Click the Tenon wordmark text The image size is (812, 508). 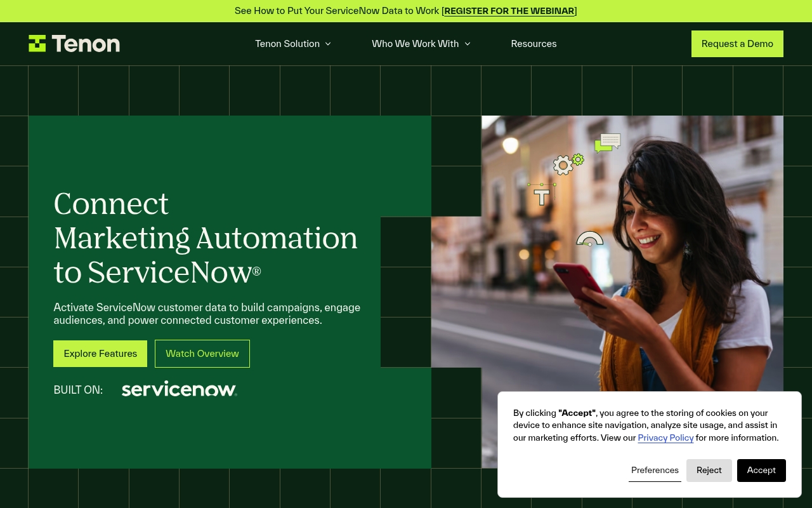click(x=86, y=44)
